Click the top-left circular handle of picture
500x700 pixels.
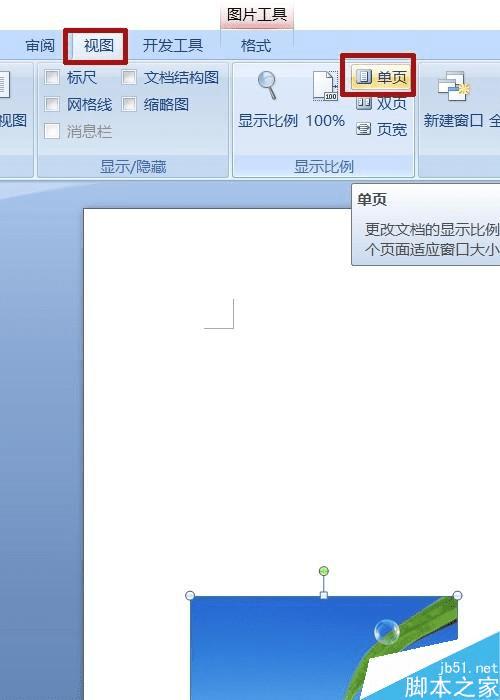coord(190,596)
